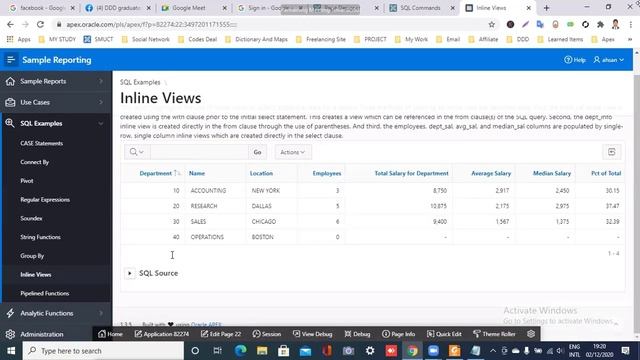
Task: Select Inline Views in sidebar
Action: click(x=36, y=275)
